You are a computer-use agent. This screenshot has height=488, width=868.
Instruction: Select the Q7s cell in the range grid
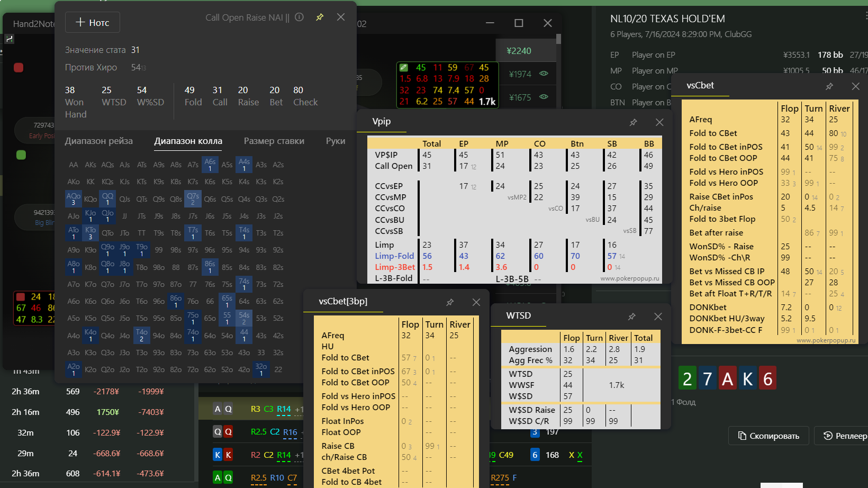coord(193,198)
